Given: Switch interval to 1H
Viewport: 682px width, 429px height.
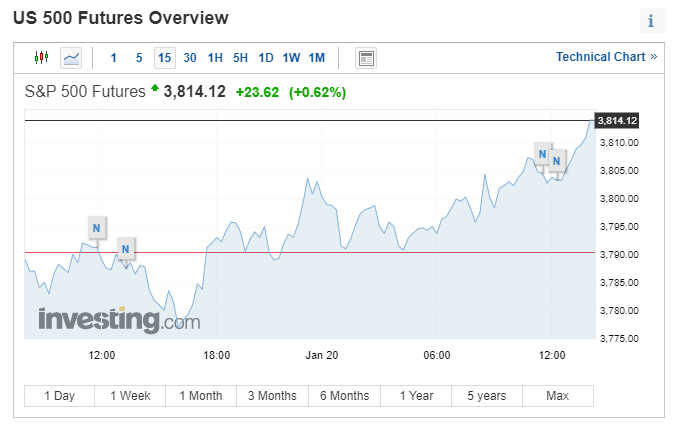Looking at the screenshot, I should click(215, 58).
